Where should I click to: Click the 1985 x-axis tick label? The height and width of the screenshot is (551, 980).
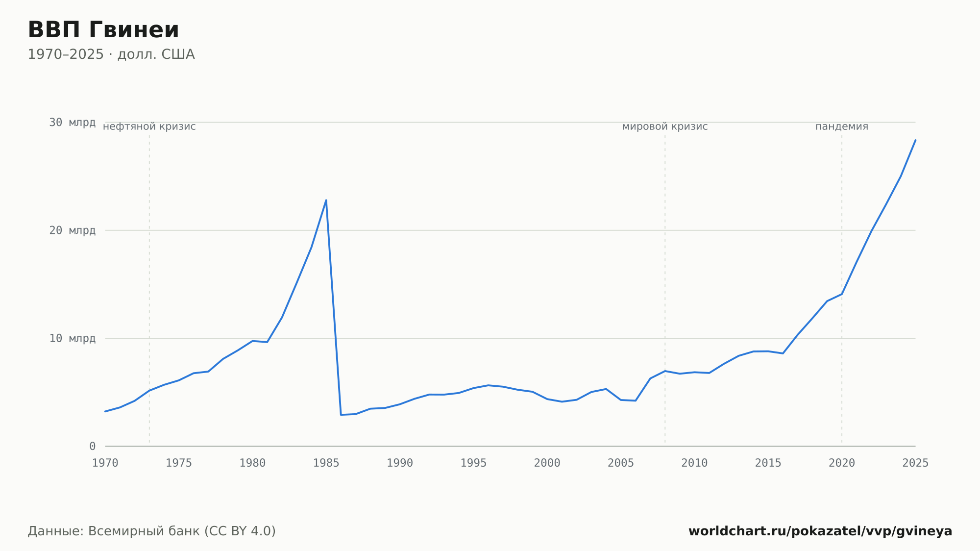(x=326, y=463)
